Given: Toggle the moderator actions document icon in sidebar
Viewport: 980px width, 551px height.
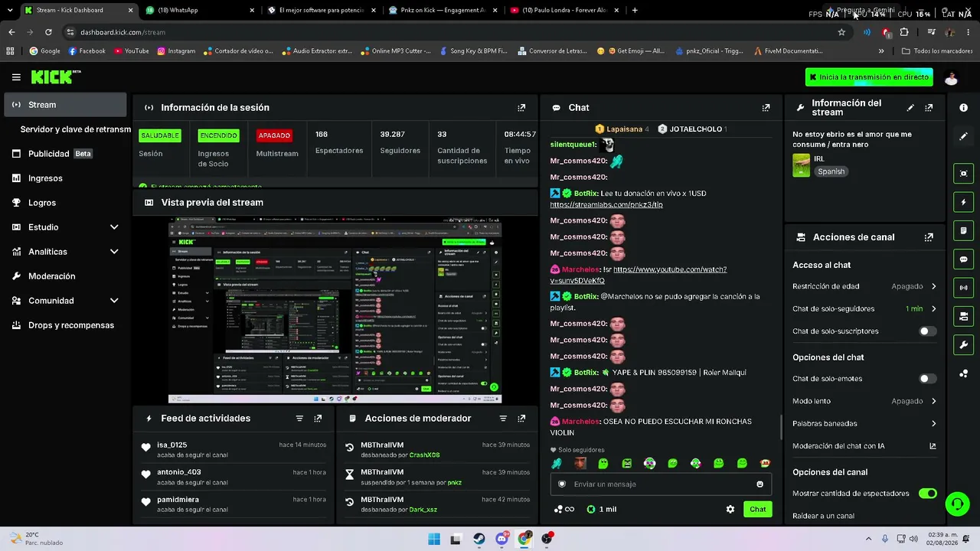Looking at the screenshot, I should tap(964, 230).
